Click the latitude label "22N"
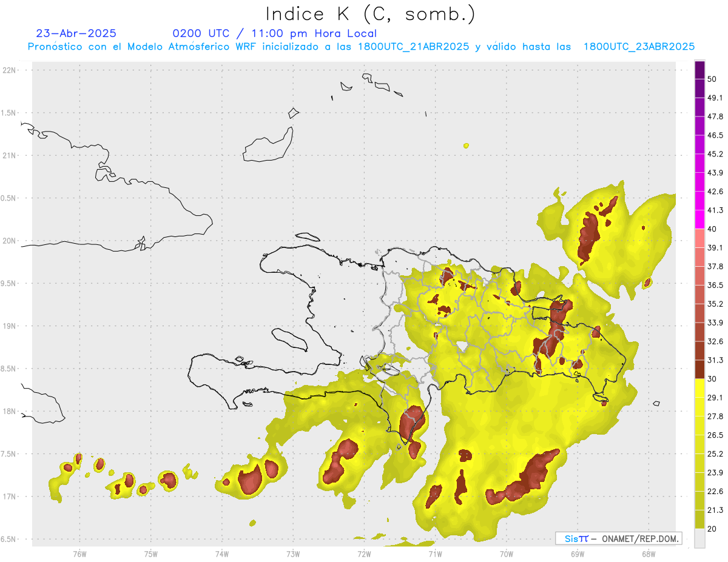The width and height of the screenshot is (728, 562). pos(10,70)
